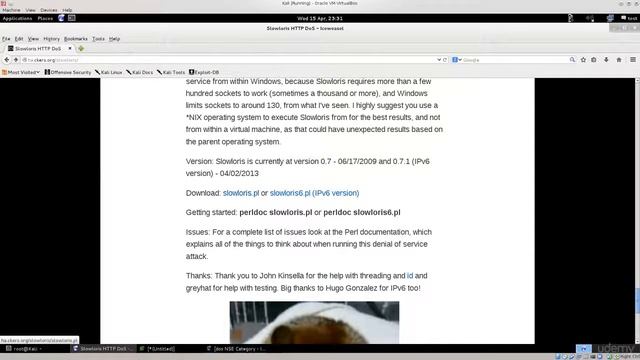Click the slowloris.pl download link
Screen dimensions: 640x360
pos(241,193)
